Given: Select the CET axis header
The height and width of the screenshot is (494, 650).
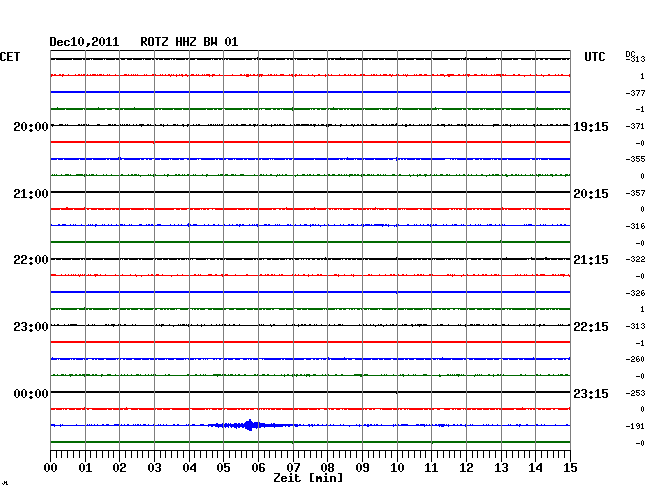Looking at the screenshot, I should point(10,57).
